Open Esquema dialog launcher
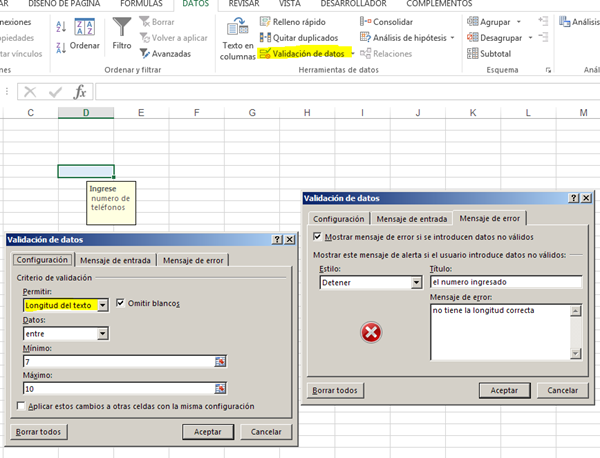 coord(548,70)
